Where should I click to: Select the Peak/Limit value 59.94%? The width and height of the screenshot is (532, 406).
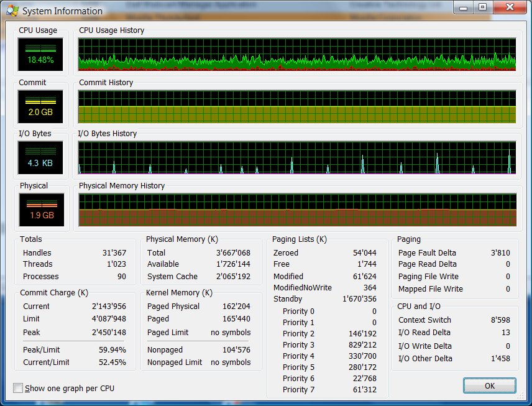(x=112, y=349)
